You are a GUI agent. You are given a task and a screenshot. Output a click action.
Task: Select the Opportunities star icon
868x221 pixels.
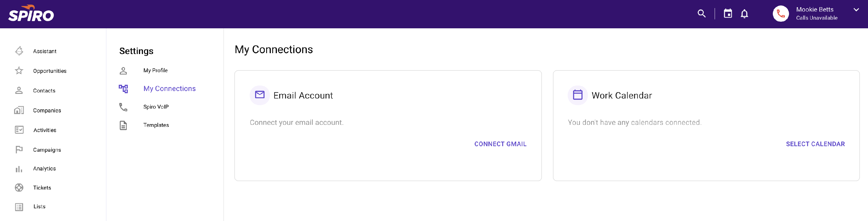pos(19,71)
